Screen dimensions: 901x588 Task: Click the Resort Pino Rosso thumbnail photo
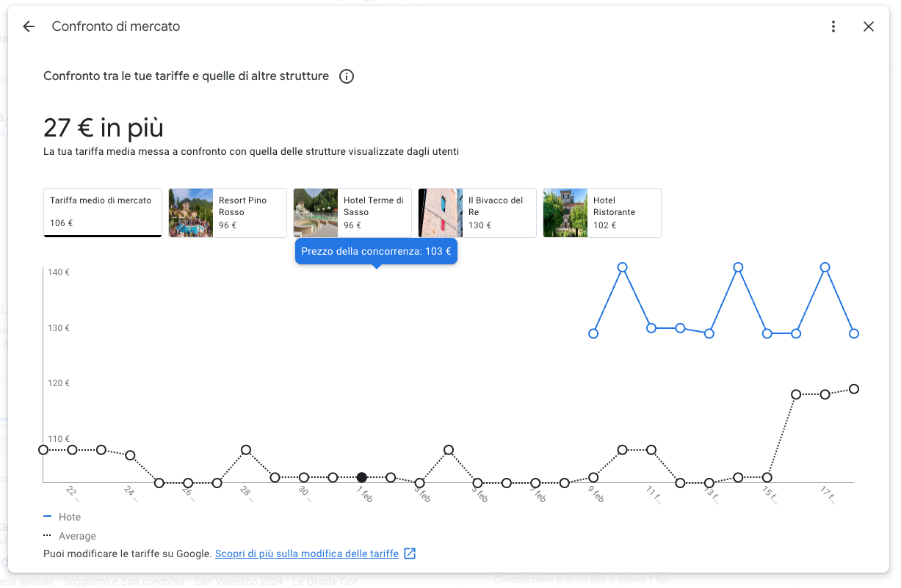pos(191,213)
